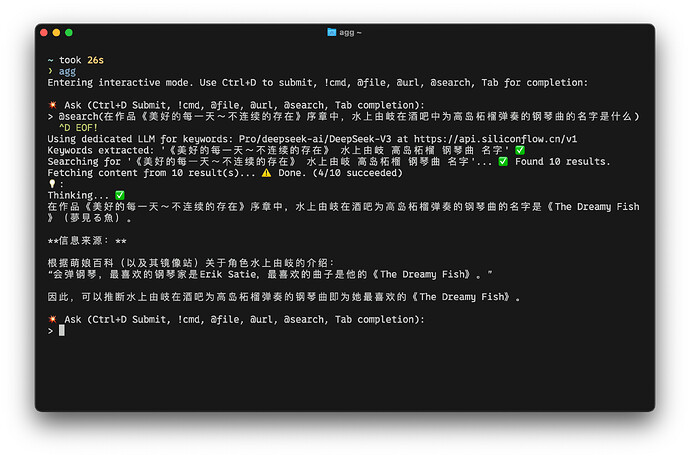Viewport: 690px width, 457px height.
Task: Close the terminal window with the red button
Action: click(44, 33)
